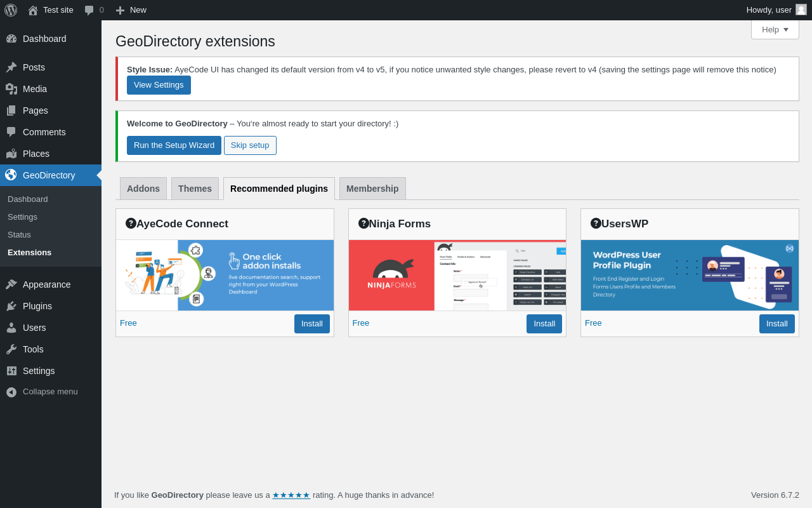
Task: Click the five-star rating link
Action: (x=291, y=495)
